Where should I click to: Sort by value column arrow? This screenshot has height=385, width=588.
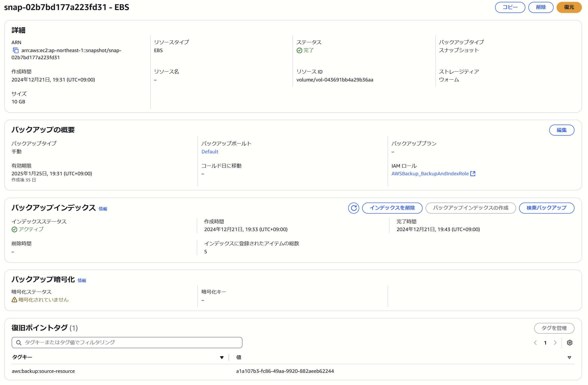tap(569, 357)
